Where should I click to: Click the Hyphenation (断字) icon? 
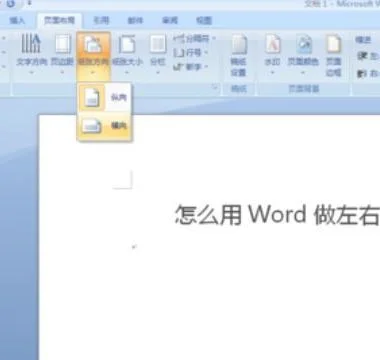click(x=179, y=67)
